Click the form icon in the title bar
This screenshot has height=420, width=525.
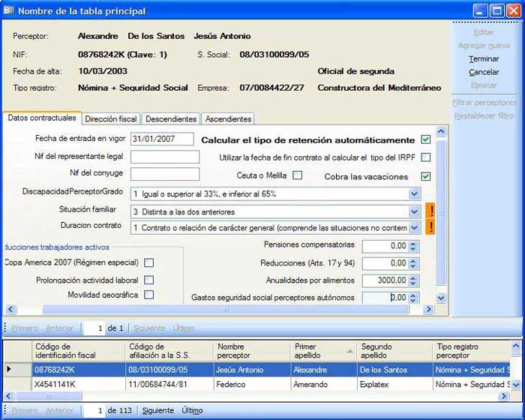coord(9,11)
